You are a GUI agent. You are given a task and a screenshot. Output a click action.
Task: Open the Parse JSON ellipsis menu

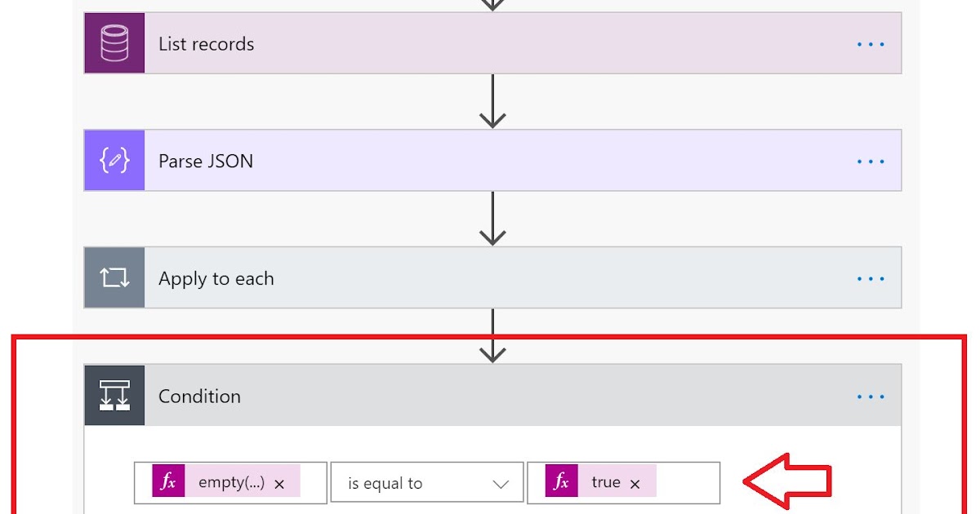click(870, 160)
